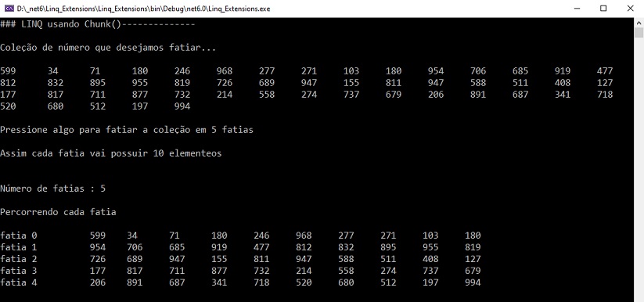Click the '### LINQ usando Chunk()' header line

97,24
